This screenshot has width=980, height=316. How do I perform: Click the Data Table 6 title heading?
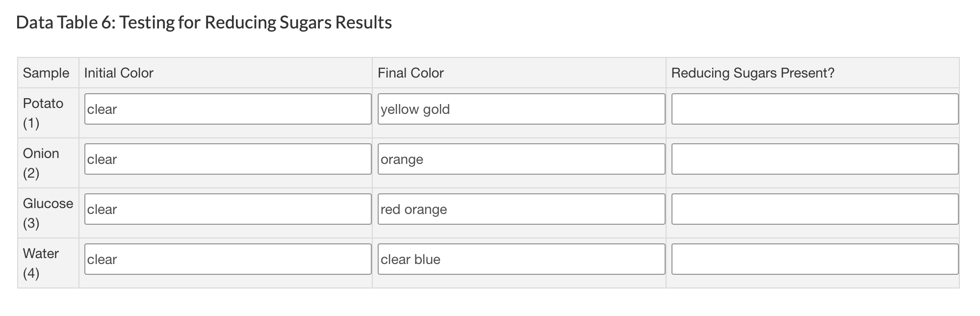click(204, 23)
